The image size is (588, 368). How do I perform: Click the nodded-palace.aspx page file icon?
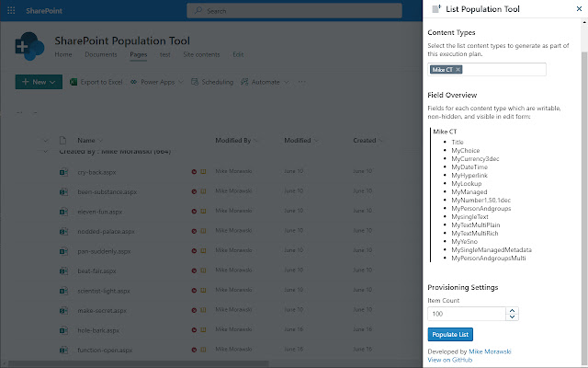tap(63, 231)
